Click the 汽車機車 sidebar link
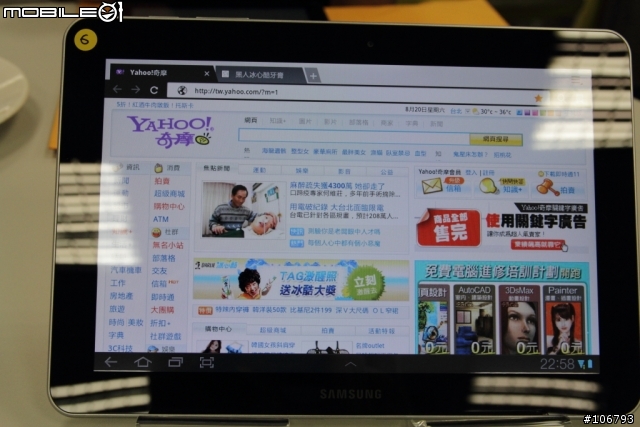 tap(126, 270)
